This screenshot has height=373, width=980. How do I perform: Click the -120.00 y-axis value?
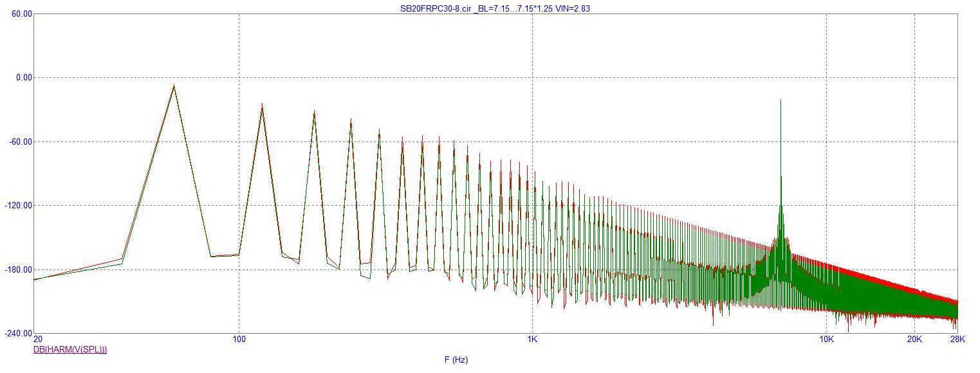pyautogui.click(x=19, y=206)
